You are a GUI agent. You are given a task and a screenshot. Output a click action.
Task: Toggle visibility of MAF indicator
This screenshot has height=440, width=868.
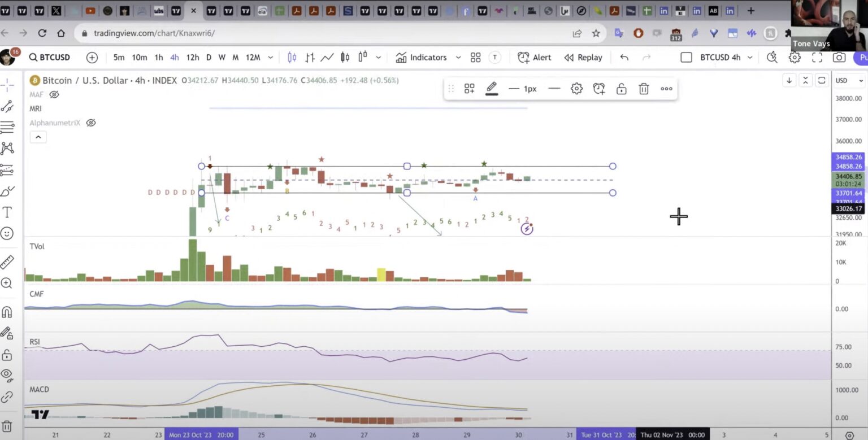coord(54,94)
